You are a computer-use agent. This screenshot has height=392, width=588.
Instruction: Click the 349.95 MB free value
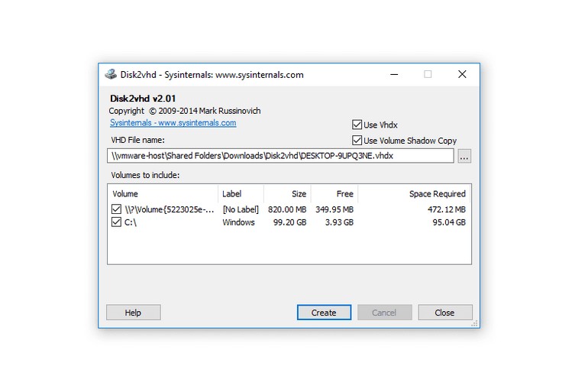(334, 209)
